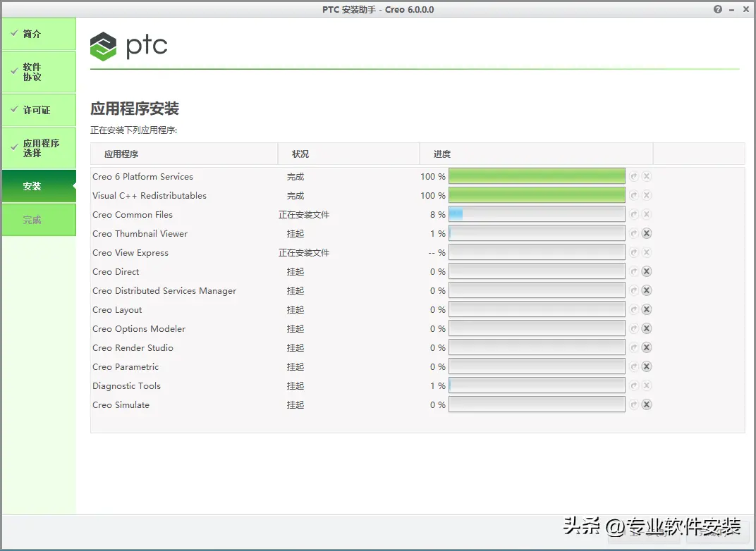Viewport: 756px width, 551px height.
Task: Click retry icon for Creo View Express
Action: pos(633,252)
